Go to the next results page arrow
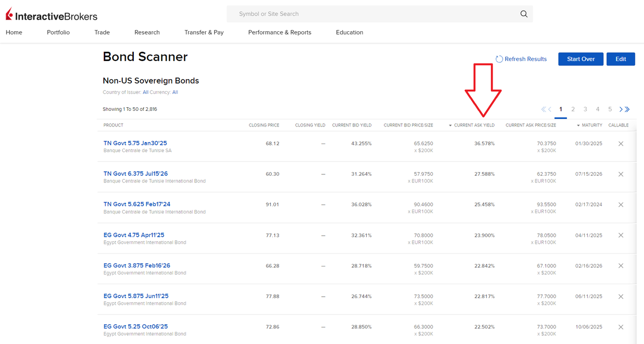 tap(621, 109)
